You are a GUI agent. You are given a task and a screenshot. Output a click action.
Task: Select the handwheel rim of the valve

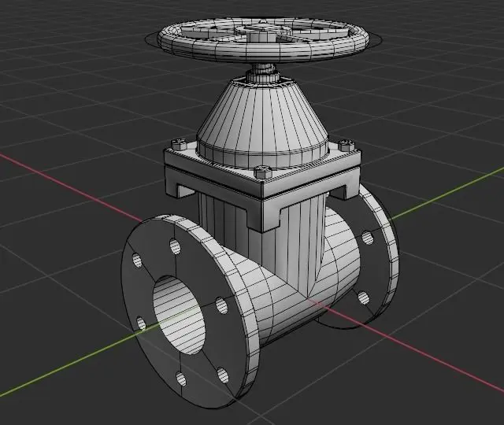pyautogui.click(x=263, y=53)
